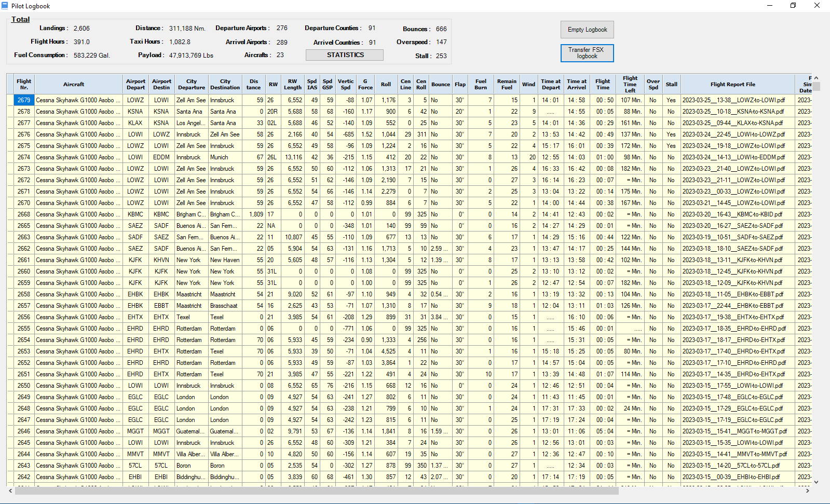
Task: Click the Empty Logbook button
Action: (587, 30)
